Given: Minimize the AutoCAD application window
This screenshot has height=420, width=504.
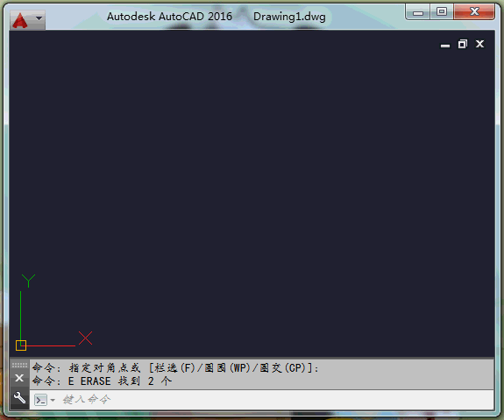Looking at the screenshot, I should (x=418, y=12).
